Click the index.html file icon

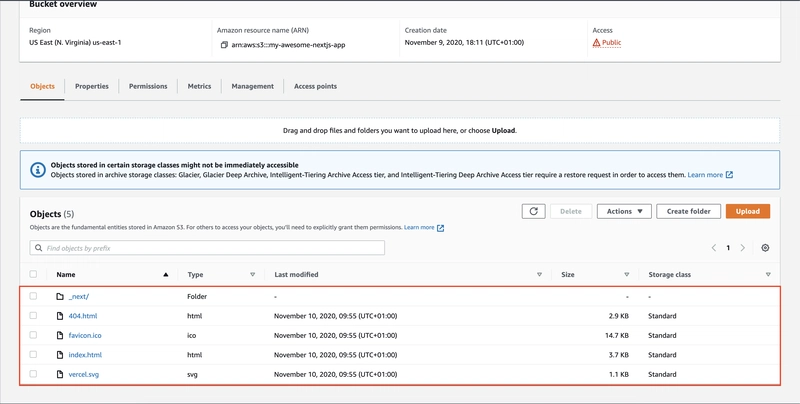click(x=60, y=355)
